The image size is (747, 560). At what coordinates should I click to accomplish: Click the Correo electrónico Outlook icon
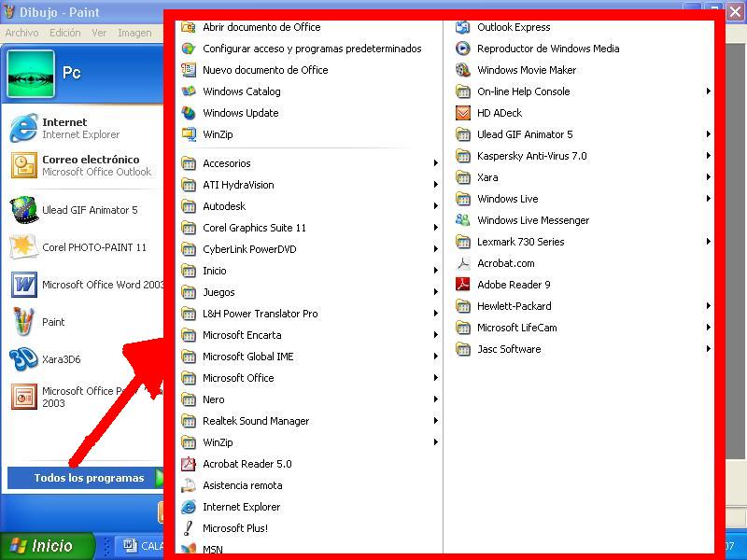pyautogui.click(x=24, y=165)
